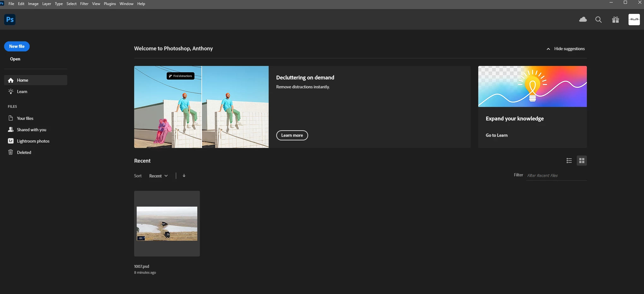
Task: Click the Decluttering on demand preview image
Action: (201, 107)
